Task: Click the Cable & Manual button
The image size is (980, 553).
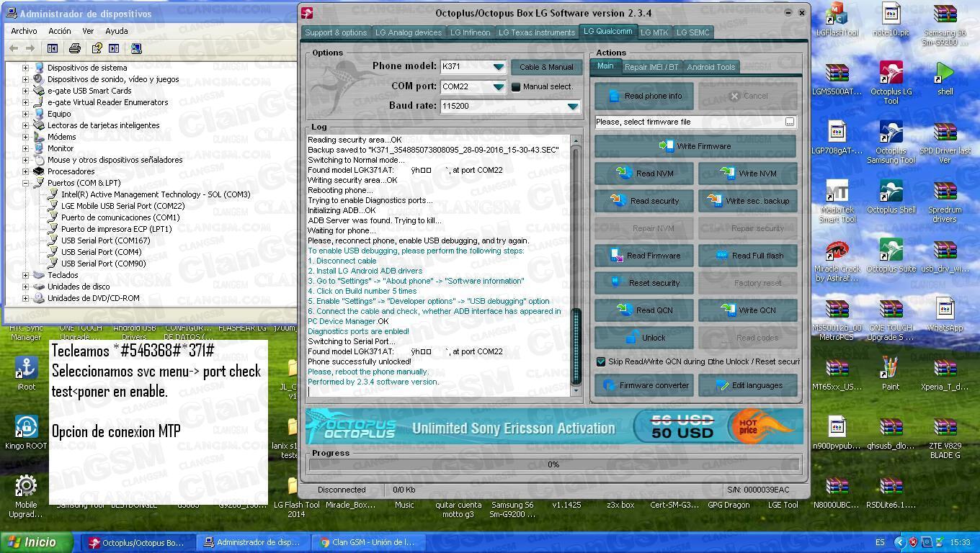Action: [546, 67]
